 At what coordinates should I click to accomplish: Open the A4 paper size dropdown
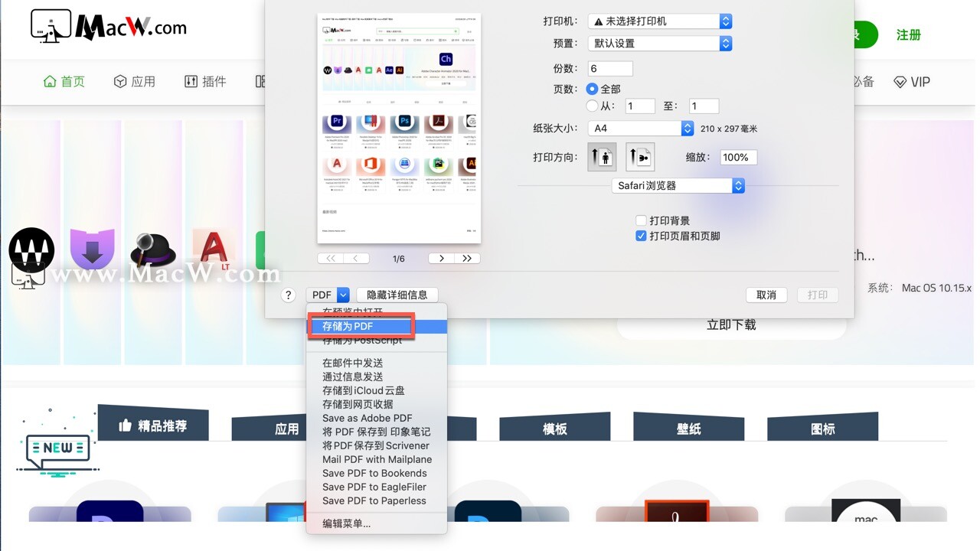(640, 129)
